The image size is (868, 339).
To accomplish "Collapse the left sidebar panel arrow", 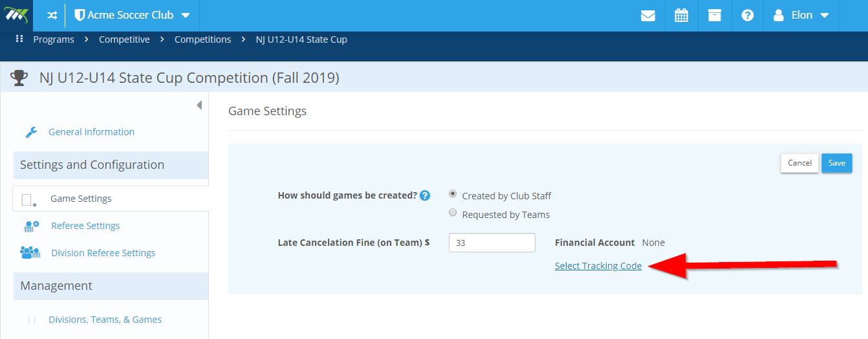I will pyautogui.click(x=199, y=105).
